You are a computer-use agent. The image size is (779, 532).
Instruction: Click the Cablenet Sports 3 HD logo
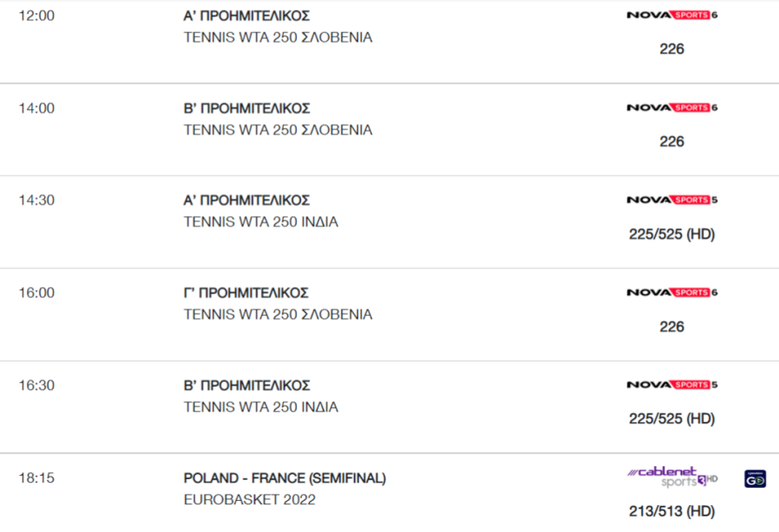[x=673, y=477]
